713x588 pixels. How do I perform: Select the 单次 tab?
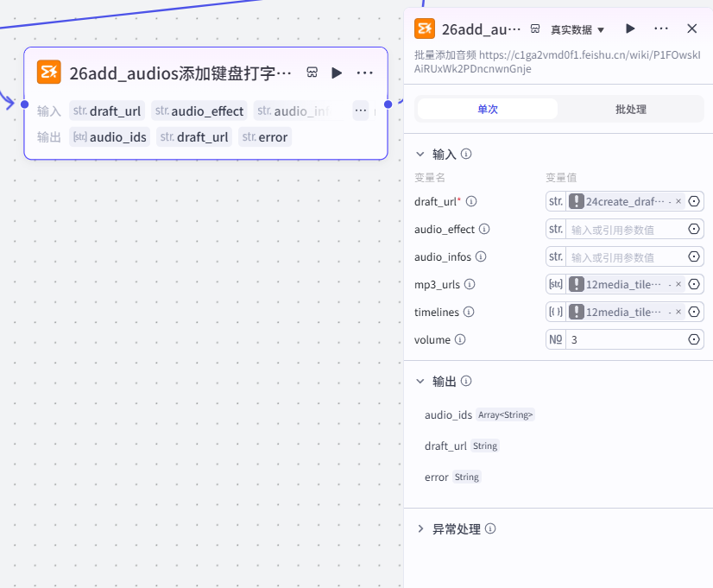click(488, 109)
